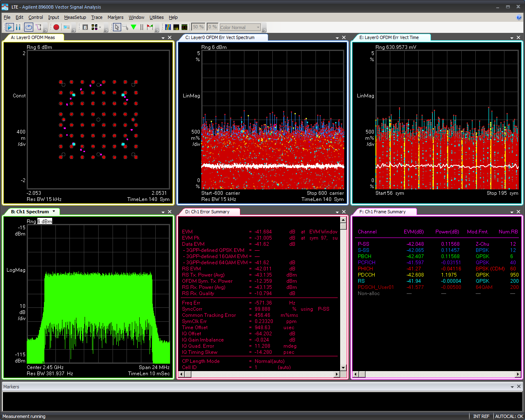Image resolution: width=525 pixels, height=420 pixels.
Task: Open the Input menu
Action: tap(53, 17)
